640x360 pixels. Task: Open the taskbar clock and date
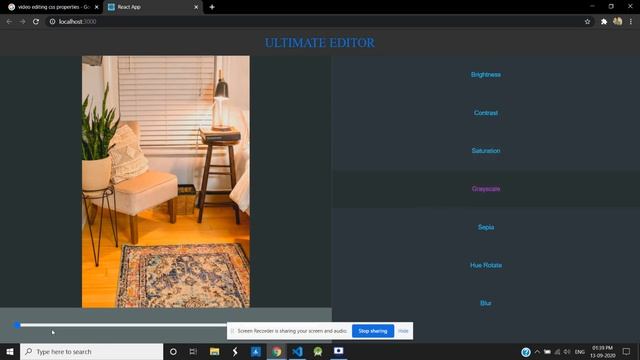click(602, 352)
